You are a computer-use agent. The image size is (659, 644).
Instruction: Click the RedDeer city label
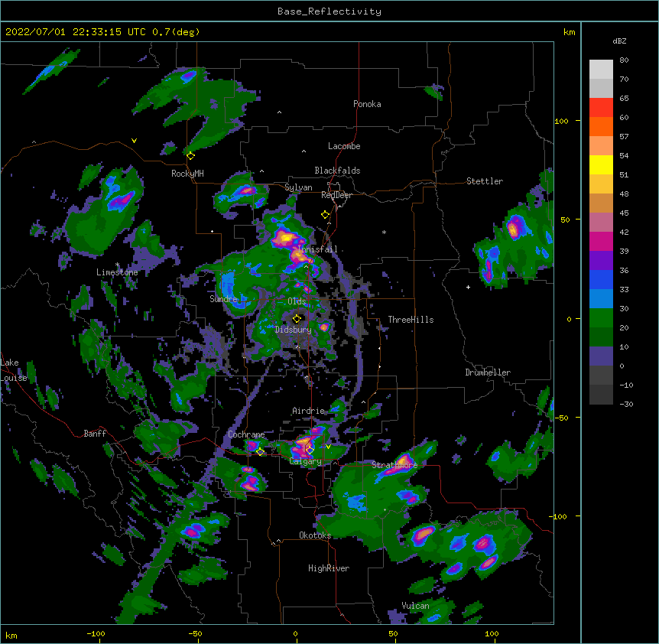pyautogui.click(x=336, y=195)
